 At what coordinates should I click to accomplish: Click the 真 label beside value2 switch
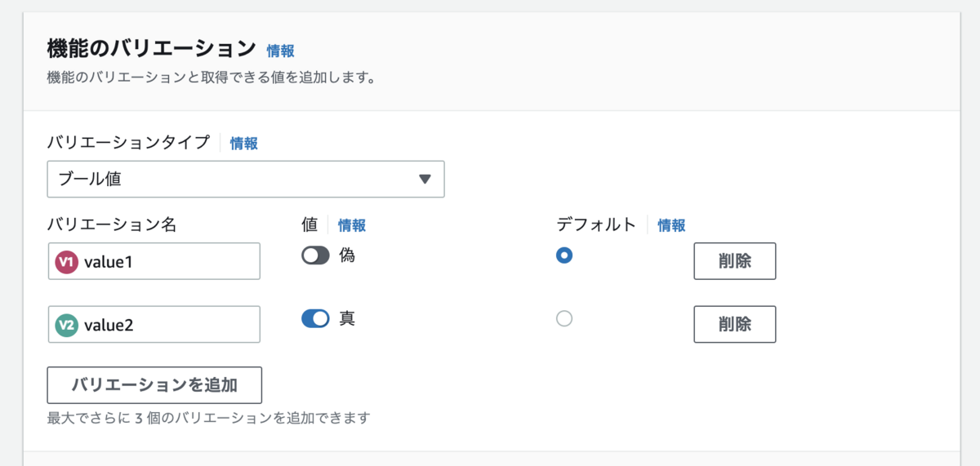click(x=347, y=318)
